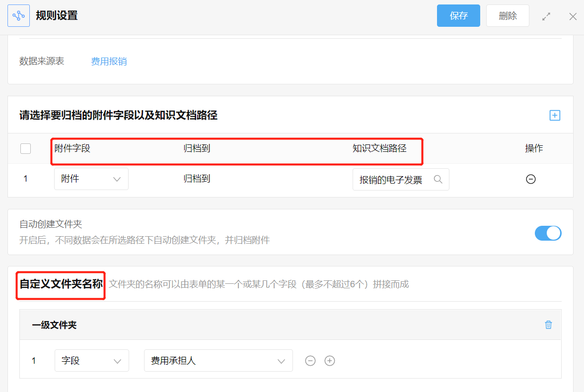The image size is (584, 392).
Task: Click the 开启后 auto-create folder description text
Action: pos(145,240)
